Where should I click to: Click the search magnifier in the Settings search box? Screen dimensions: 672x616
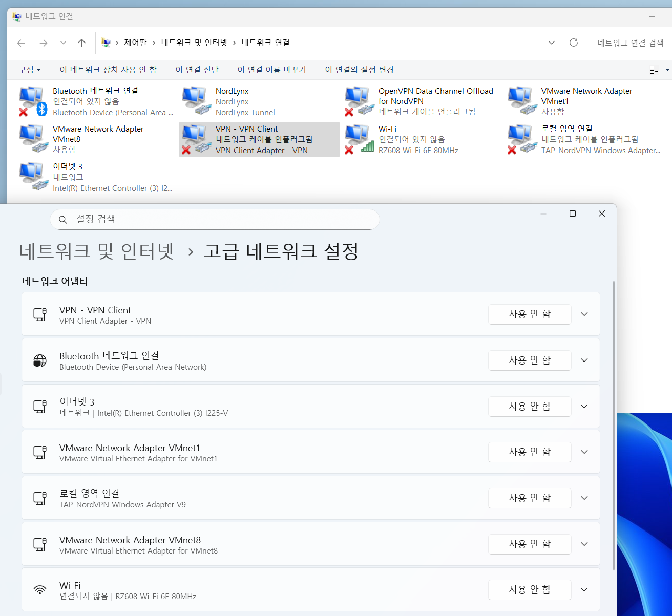tap(63, 220)
